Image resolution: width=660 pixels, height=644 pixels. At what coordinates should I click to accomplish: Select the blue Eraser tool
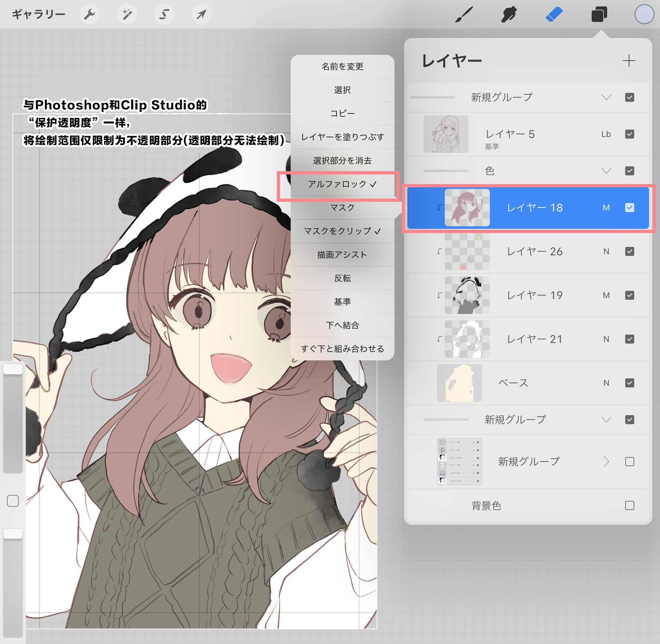[554, 15]
